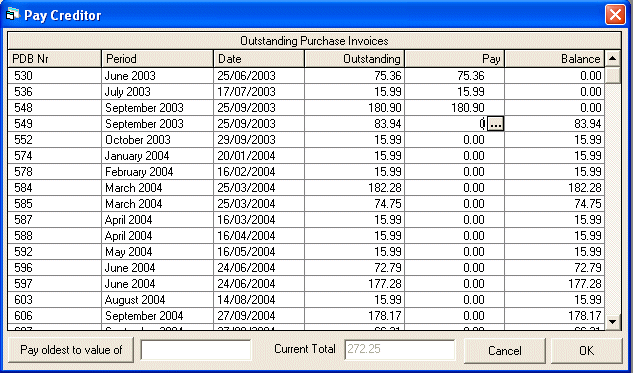633x373 pixels.
Task: Click Pay cell of row 552
Action: point(455,140)
